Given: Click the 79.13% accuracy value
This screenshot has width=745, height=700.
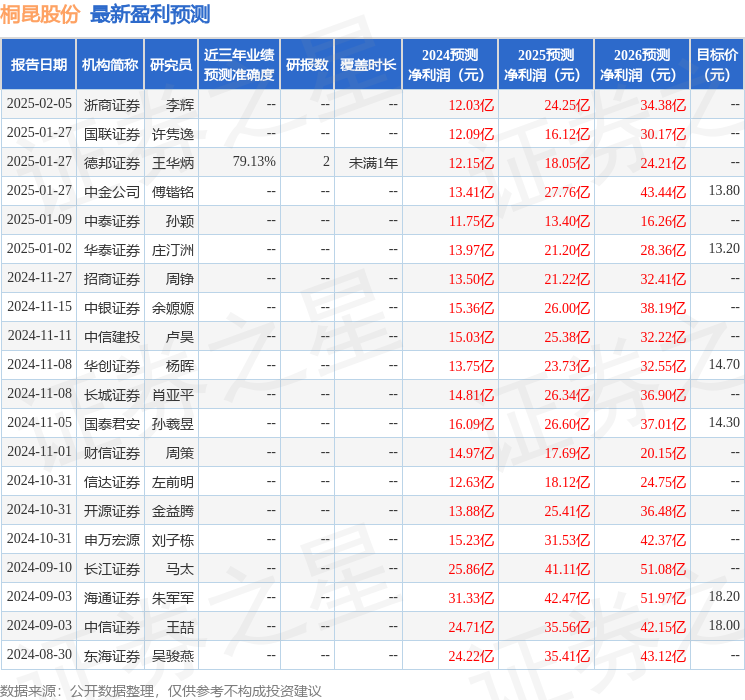Looking at the screenshot, I should pyautogui.click(x=254, y=162).
